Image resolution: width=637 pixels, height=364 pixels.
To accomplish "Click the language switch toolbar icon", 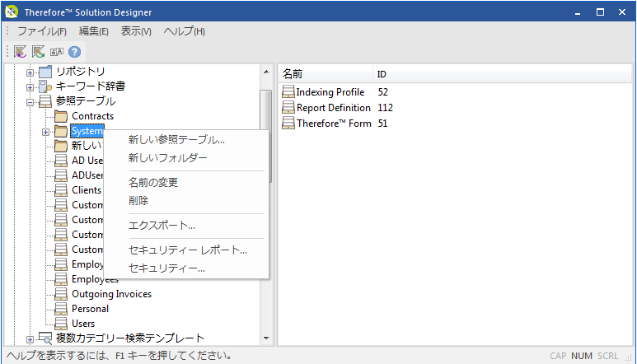I will (57, 52).
